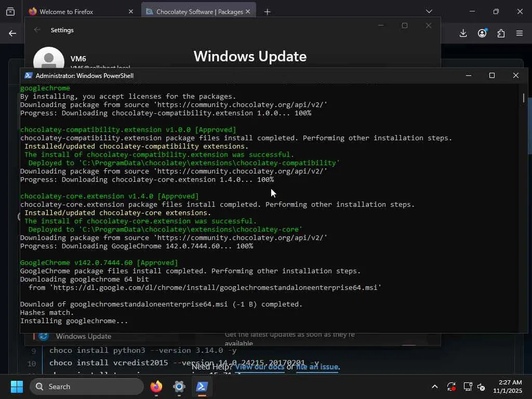Screen dimensions: 532x399
Task: Click PowerShell icon in title bar
Action: 29,75
